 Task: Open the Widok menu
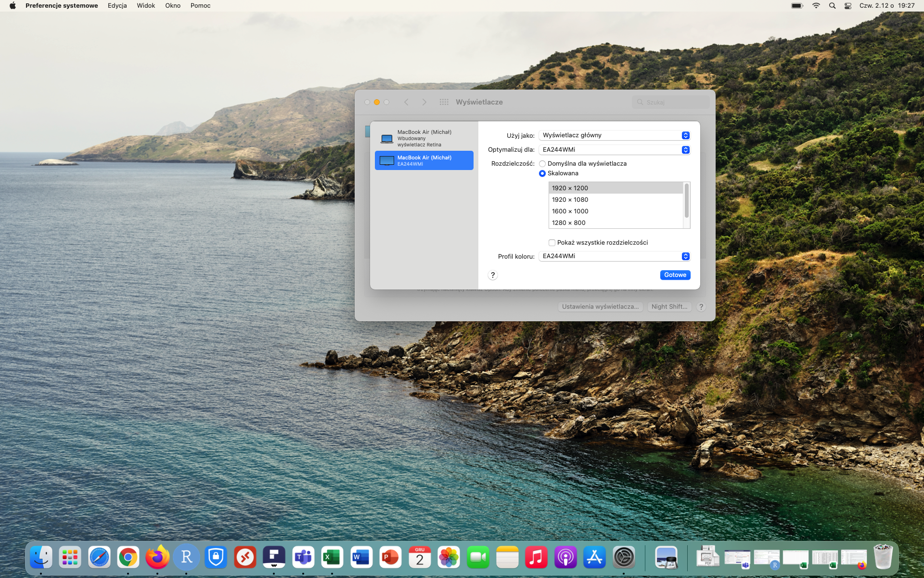pyautogui.click(x=145, y=6)
